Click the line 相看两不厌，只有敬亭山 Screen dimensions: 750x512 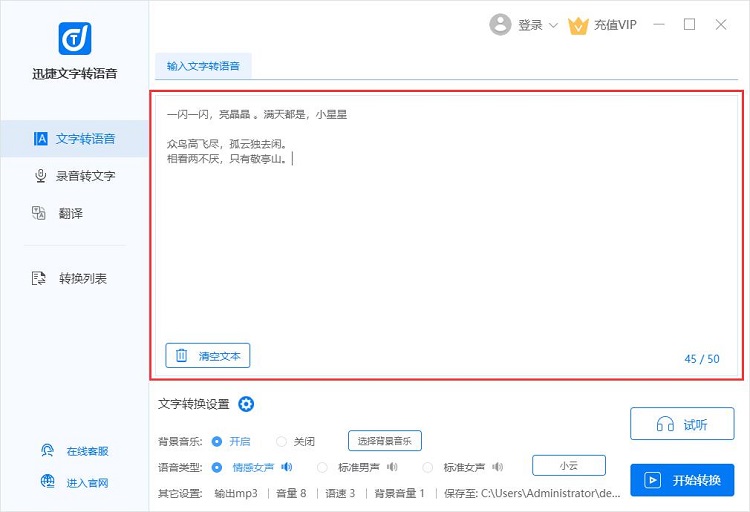[x=227, y=159]
